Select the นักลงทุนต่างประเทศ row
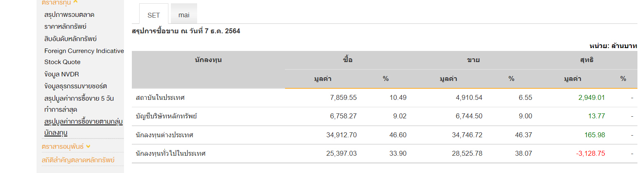This screenshot has height=173, width=644. tap(384, 135)
